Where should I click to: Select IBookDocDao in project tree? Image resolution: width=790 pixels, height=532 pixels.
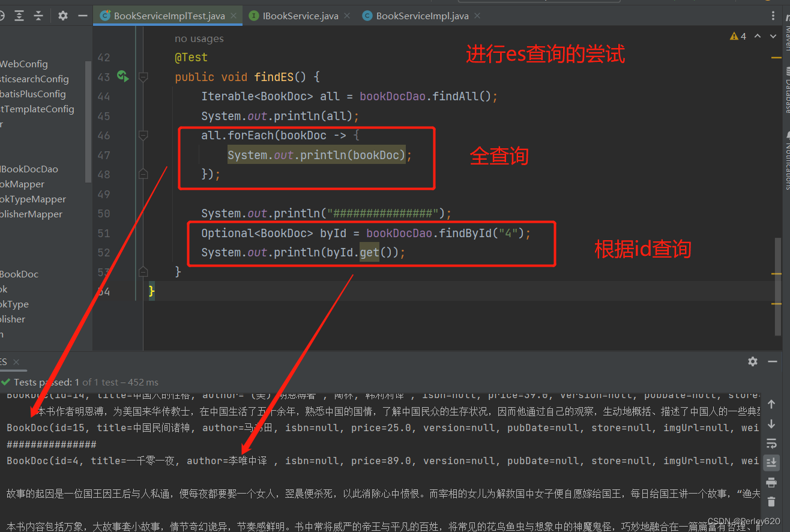click(x=29, y=169)
